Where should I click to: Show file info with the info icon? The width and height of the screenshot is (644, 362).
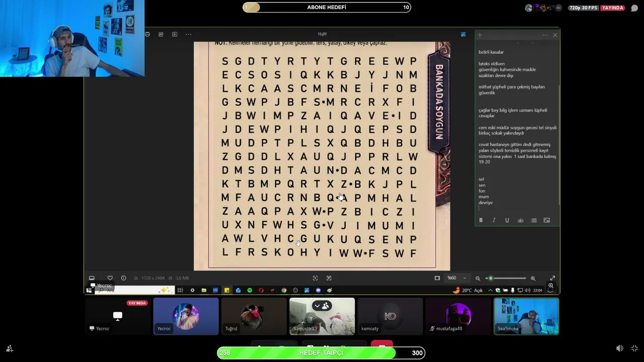click(x=123, y=278)
